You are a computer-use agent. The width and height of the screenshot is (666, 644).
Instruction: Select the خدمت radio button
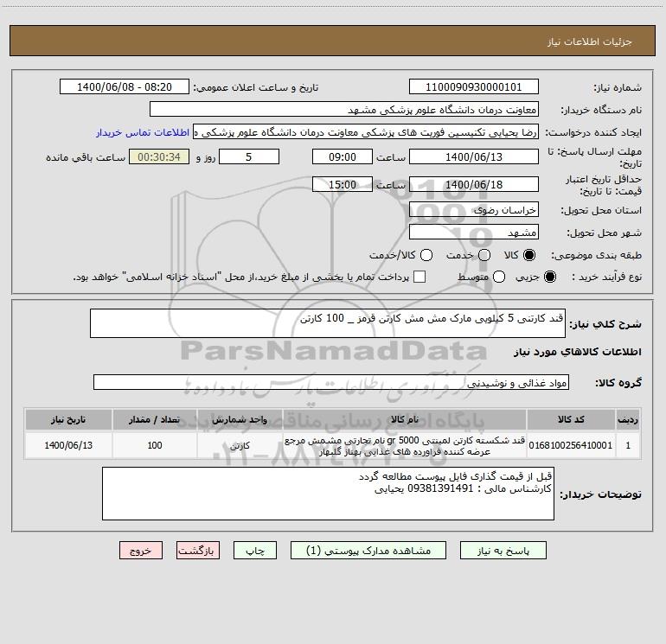coord(484,255)
